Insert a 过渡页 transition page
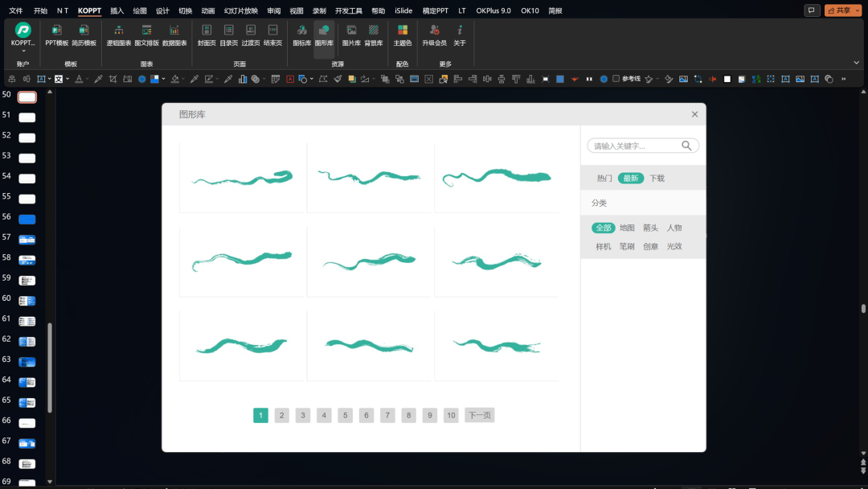The image size is (868, 489). [x=251, y=35]
